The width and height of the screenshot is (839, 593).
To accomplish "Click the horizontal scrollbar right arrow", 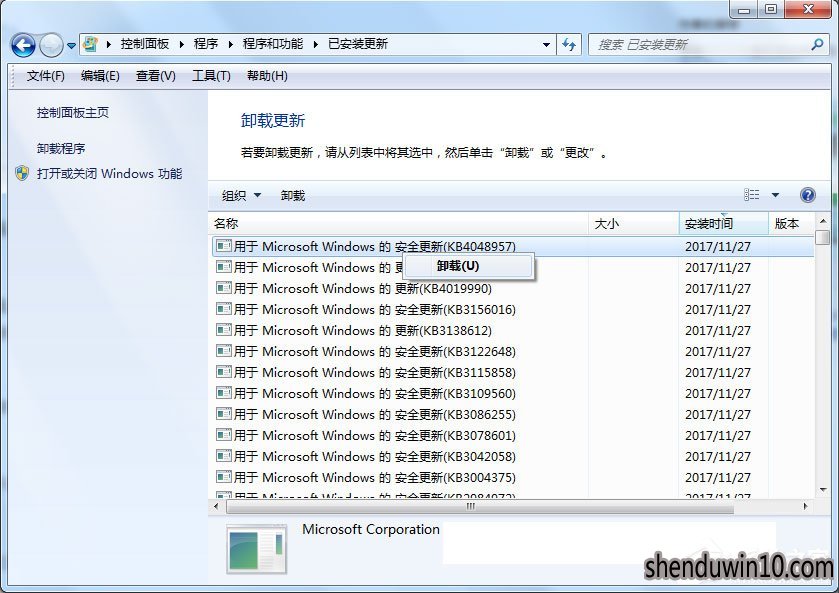I will (x=805, y=506).
